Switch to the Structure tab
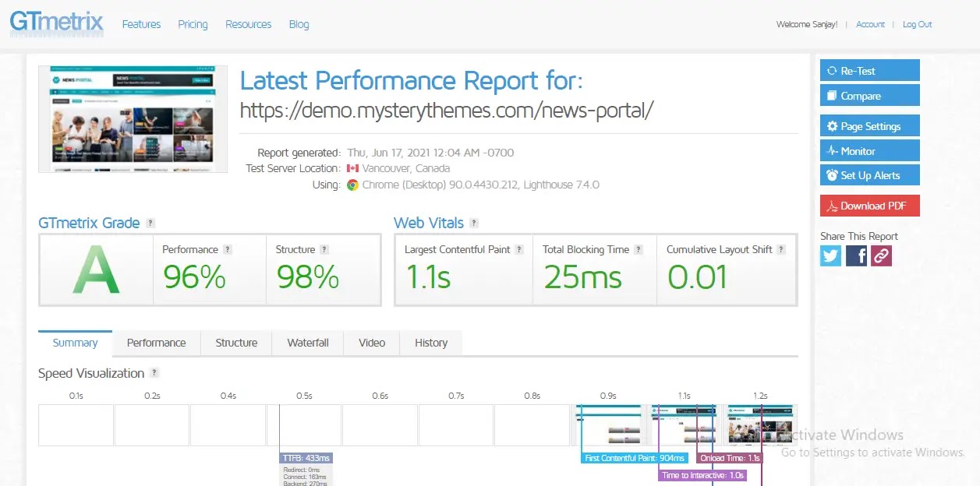Screen dimensions: 980x486 (236, 343)
